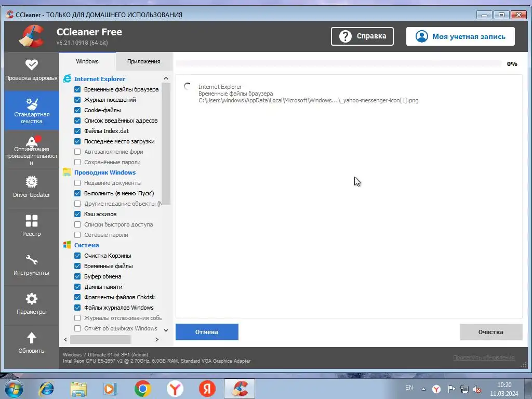532x399 pixels.
Task: Click the version text v6.21.10918
Action: [x=82, y=43]
